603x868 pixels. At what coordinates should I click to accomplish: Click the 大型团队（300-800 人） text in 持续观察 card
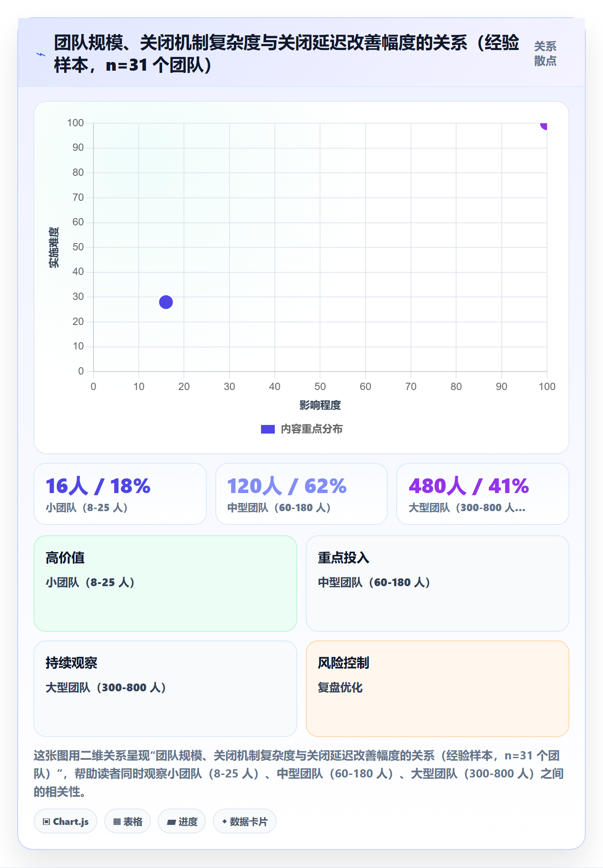click(x=106, y=687)
